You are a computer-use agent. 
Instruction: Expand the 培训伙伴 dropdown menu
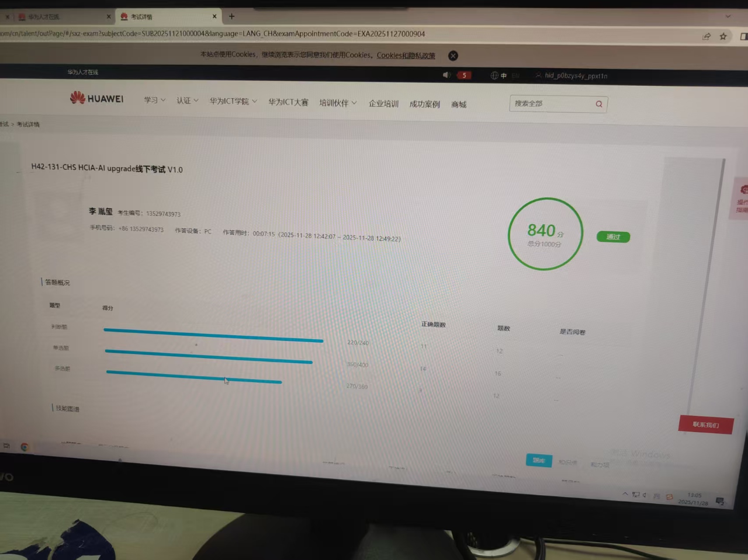tap(337, 103)
